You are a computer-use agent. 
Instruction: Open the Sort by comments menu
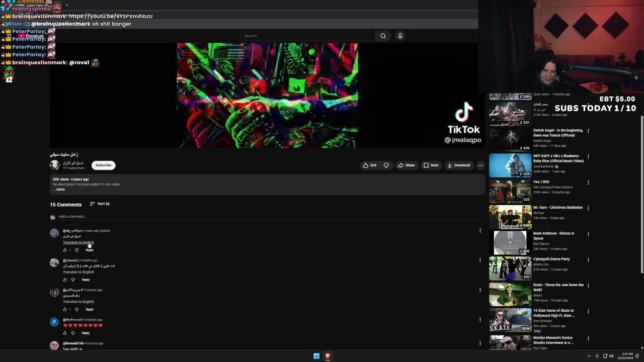pos(100,204)
